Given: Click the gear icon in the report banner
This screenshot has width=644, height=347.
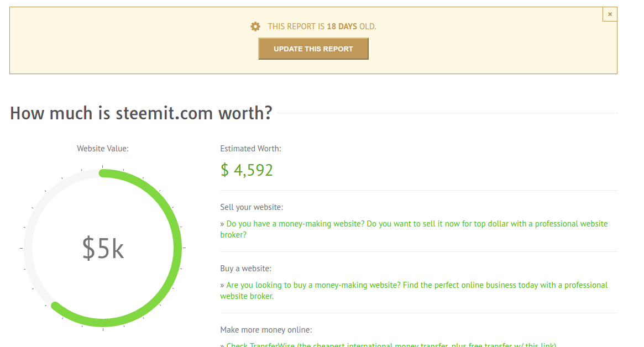Looking at the screenshot, I should pos(255,27).
